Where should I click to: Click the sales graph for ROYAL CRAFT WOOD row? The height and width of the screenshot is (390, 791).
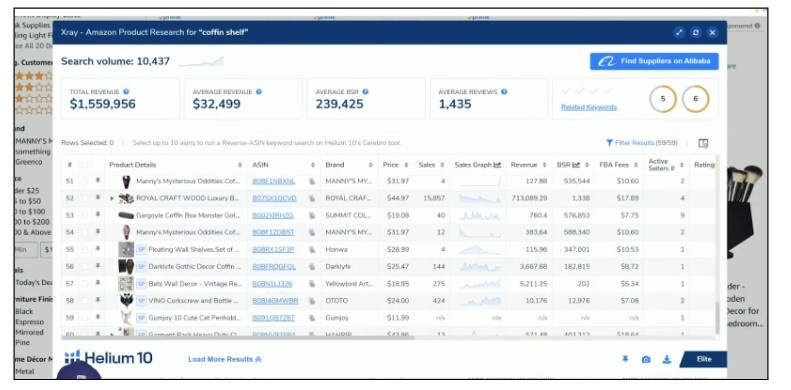pyautogui.click(x=480, y=198)
